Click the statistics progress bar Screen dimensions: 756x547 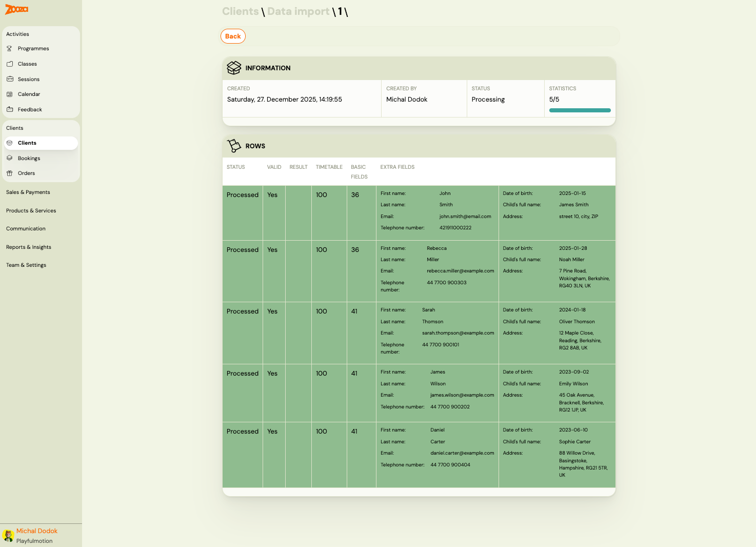coord(580,110)
